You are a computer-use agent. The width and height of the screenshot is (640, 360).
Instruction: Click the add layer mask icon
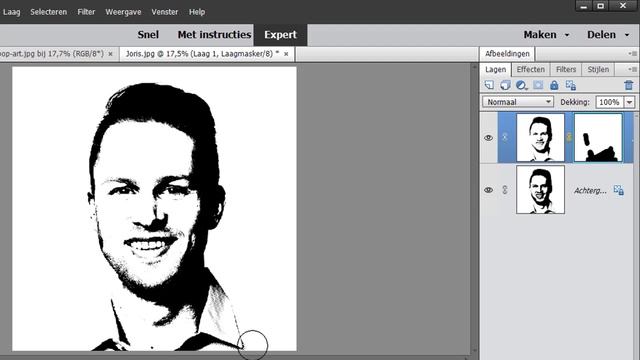coord(538,85)
